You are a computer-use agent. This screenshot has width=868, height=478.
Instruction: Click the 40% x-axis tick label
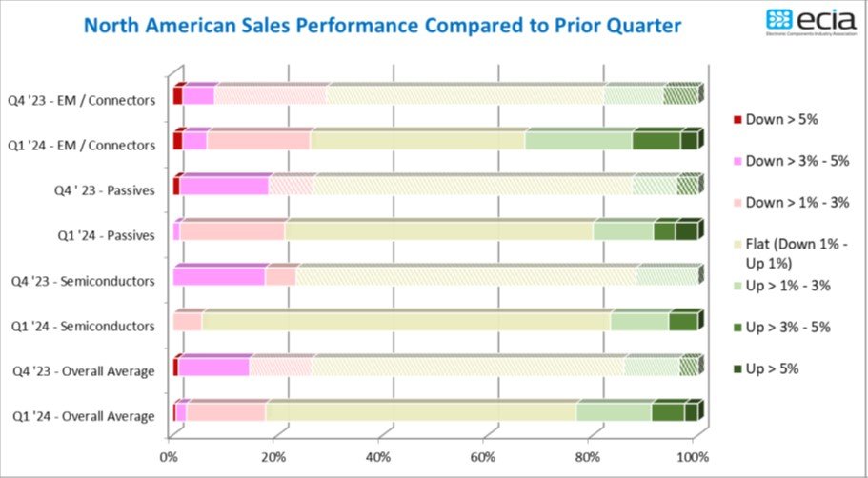tap(378, 457)
